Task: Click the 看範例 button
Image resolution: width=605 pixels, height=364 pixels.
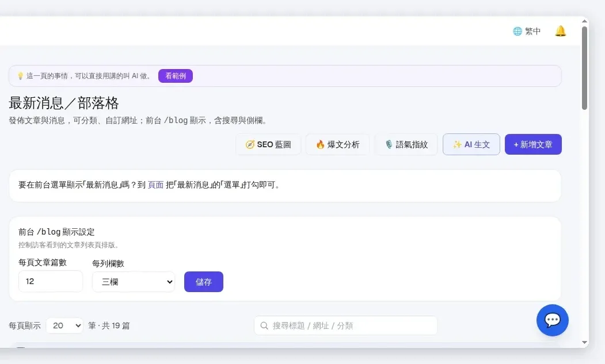Action: [x=176, y=76]
